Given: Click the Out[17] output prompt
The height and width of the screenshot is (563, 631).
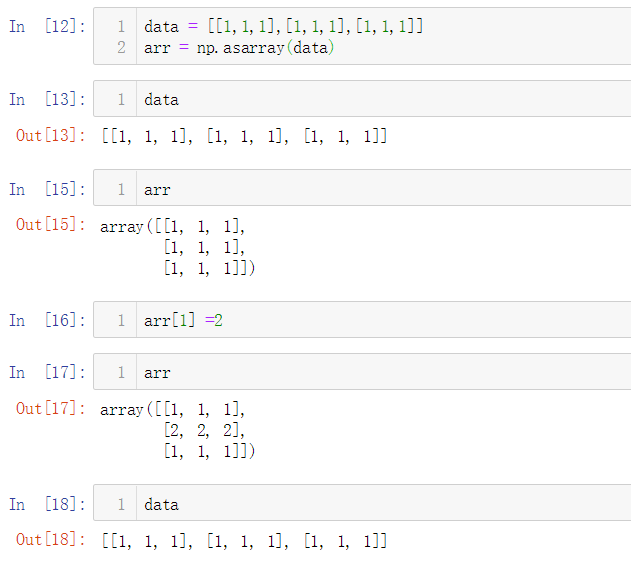Looking at the screenshot, I should 51,408.
